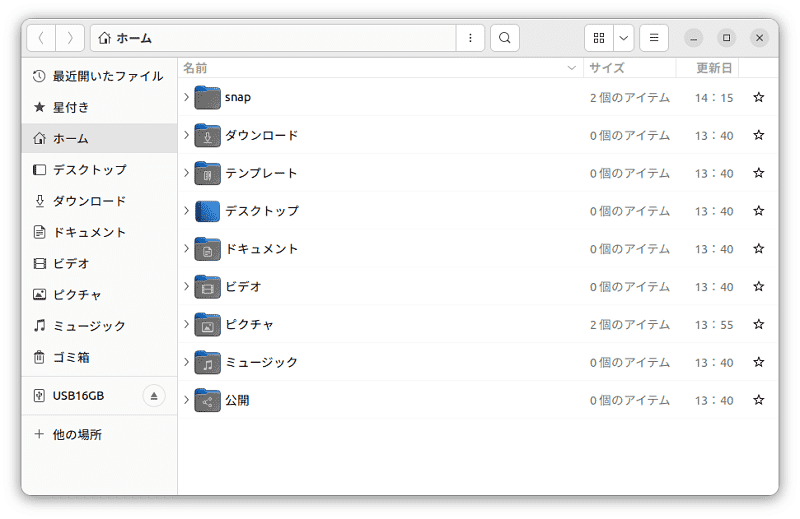
Task: Open ドキュメント in the sidebar
Action: pyautogui.click(x=99, y=232)
